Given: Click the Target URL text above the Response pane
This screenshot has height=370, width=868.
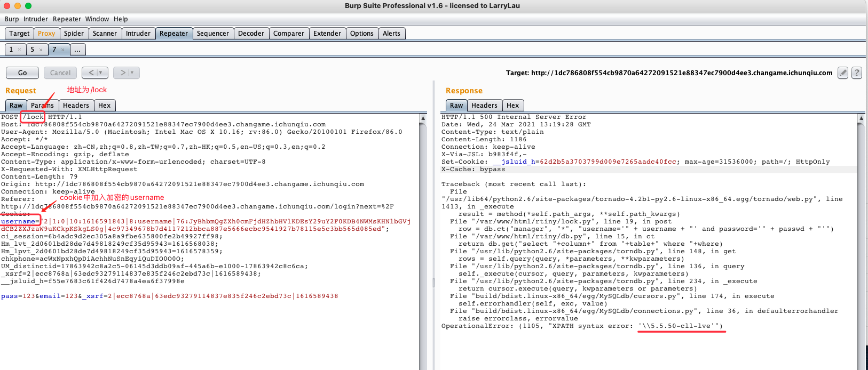Looking at the screenshot, I should coord(669,73).
